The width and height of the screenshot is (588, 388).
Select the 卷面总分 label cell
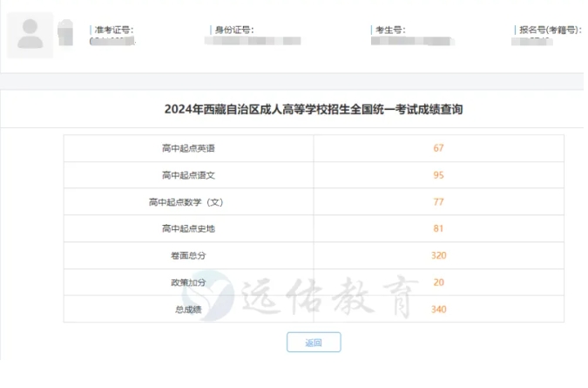click(189, 255)
